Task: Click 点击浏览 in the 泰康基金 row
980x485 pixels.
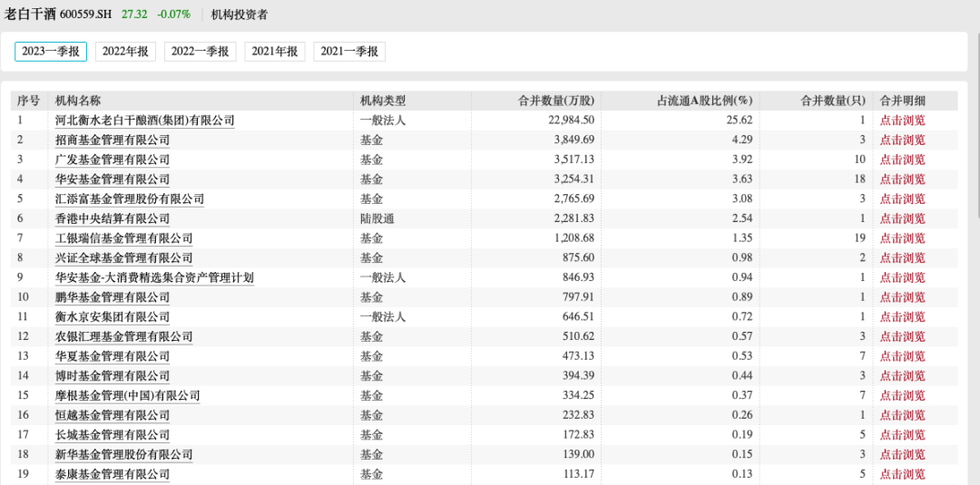Action: [903, 474]
